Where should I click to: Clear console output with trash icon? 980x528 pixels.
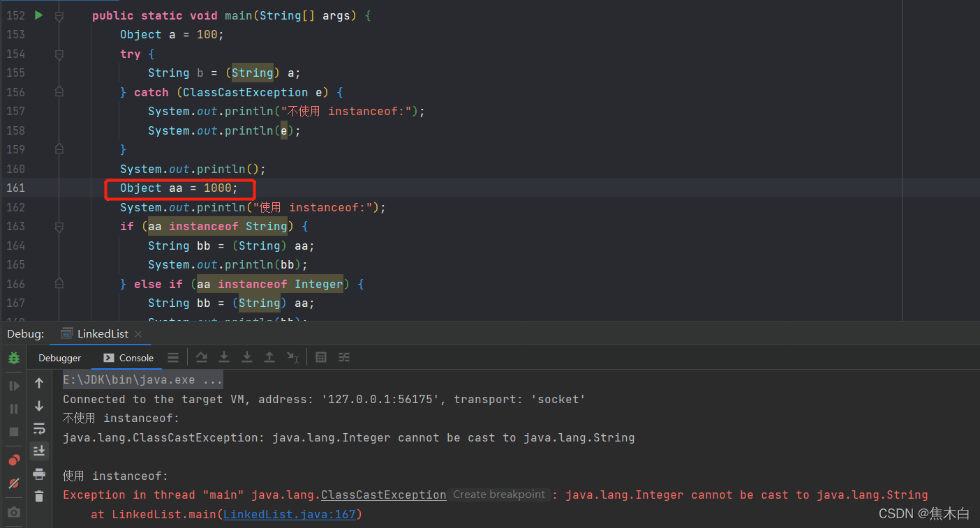coord(39,496)
